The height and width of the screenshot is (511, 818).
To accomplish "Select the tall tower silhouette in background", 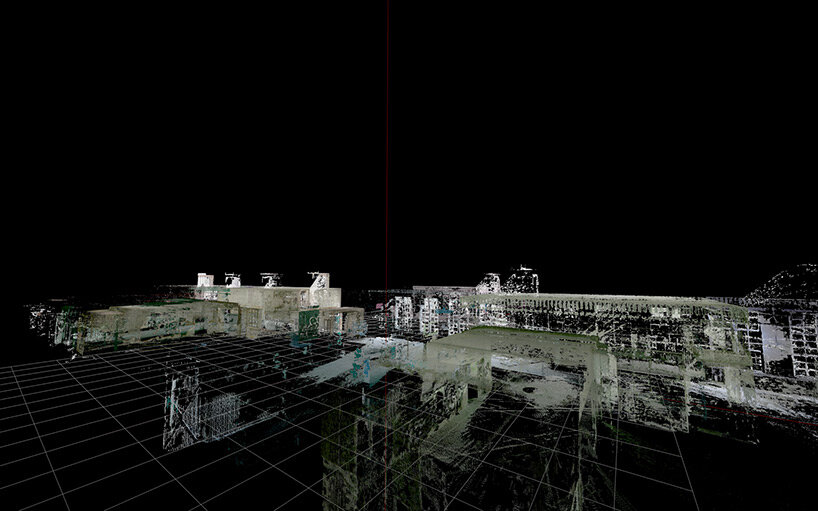I will click(521, 279).
